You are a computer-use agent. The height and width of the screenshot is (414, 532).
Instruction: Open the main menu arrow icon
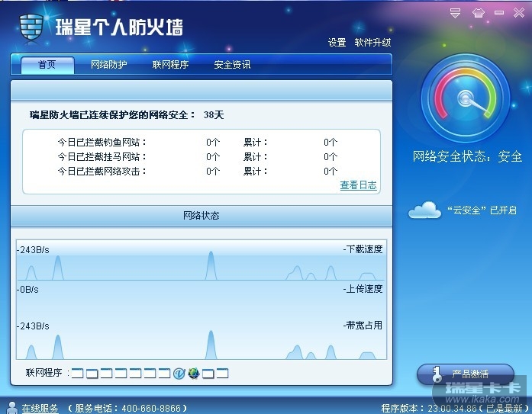(455, 13)
